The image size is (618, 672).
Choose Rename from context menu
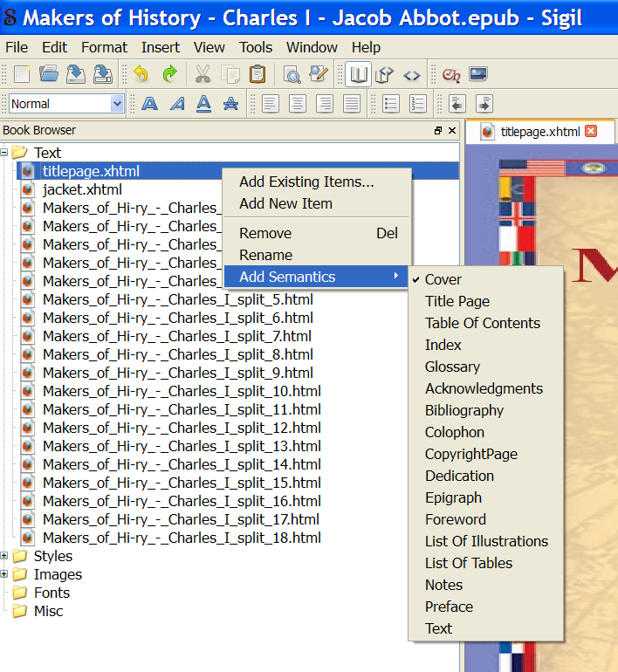click(316, 255)
